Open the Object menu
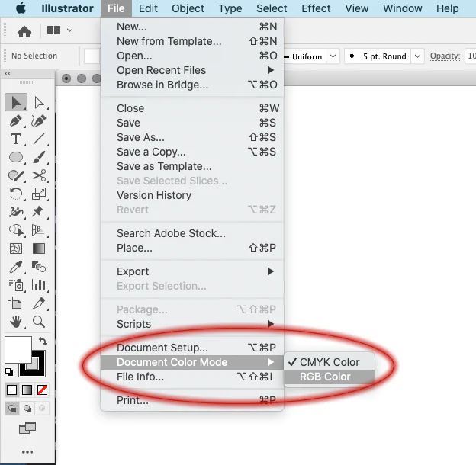 (x=188, y=8)
